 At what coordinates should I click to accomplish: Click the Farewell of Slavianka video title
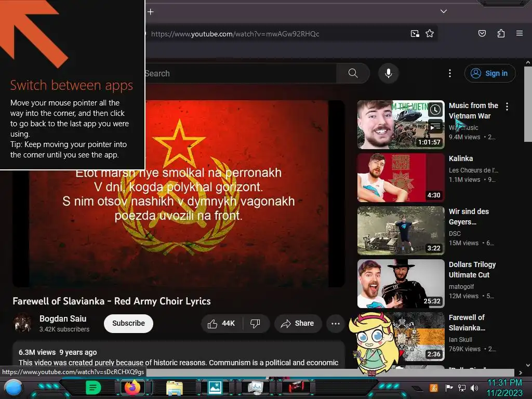[112, 301]
